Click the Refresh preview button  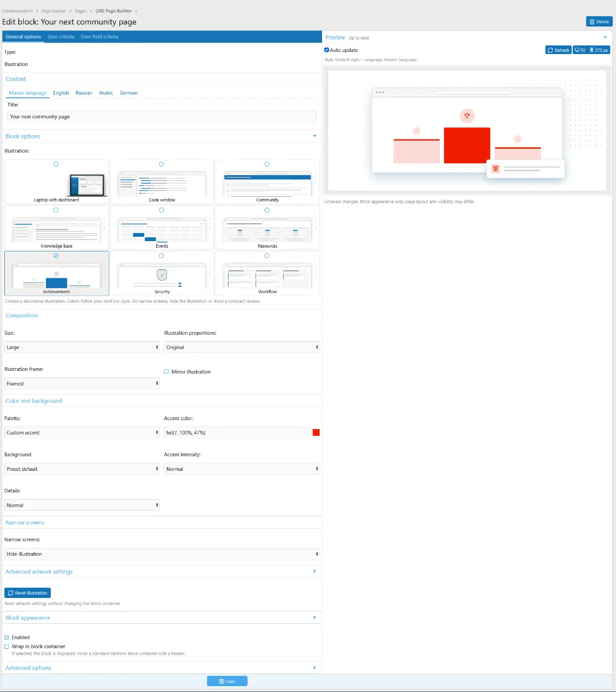coord(558,50)
